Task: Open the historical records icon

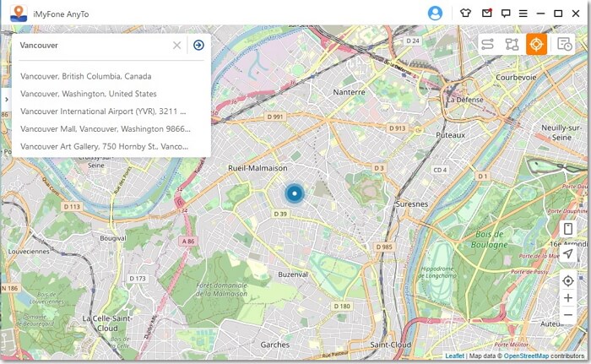Action: (x=565, y=45)
